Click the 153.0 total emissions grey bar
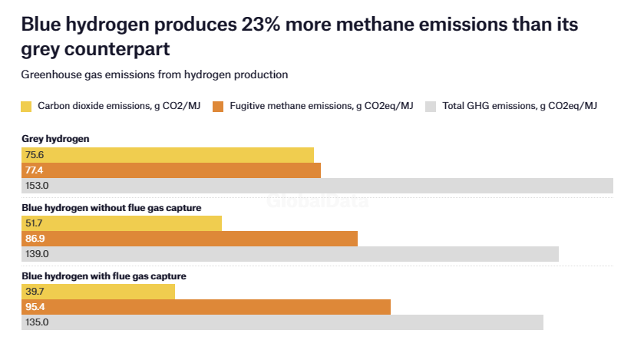 [317, 186]
